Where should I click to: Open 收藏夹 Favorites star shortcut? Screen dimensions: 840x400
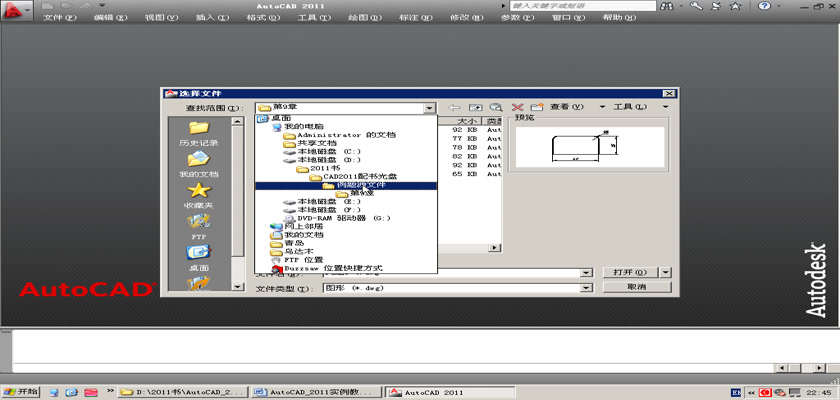click(x=199, y=196)
